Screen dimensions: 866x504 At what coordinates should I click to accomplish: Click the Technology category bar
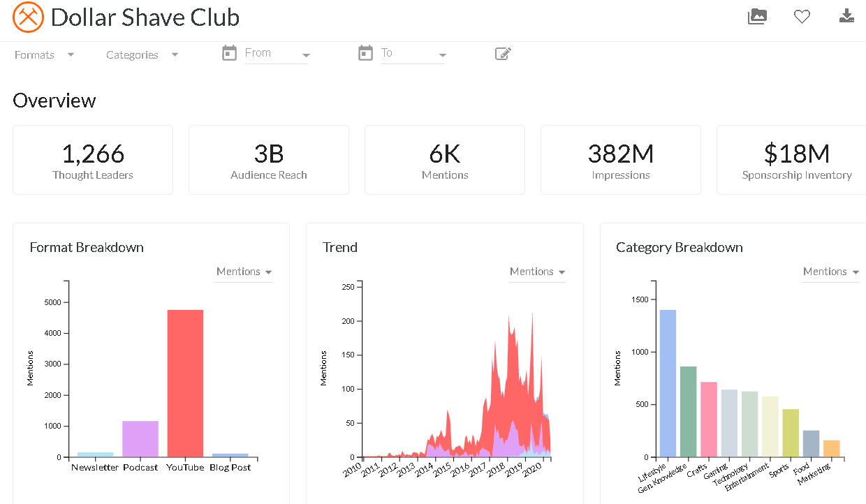749,424
